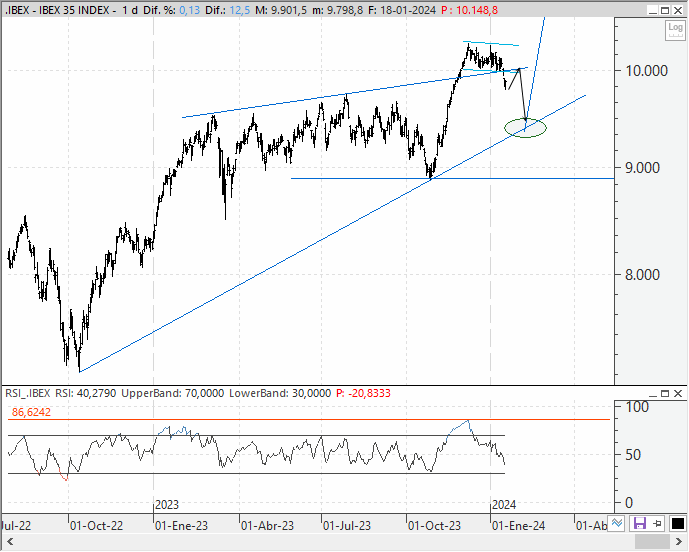Click the 01-Ene-23 date axis label
This screenshot has height=552, width=689.
click(x=181, y=526)
